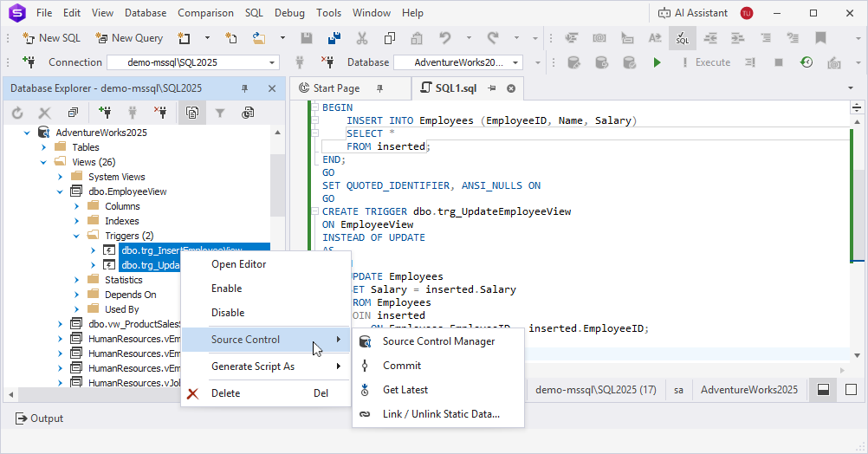
Task: Close the Database Explorer panel
Action: tap(272, 88)
